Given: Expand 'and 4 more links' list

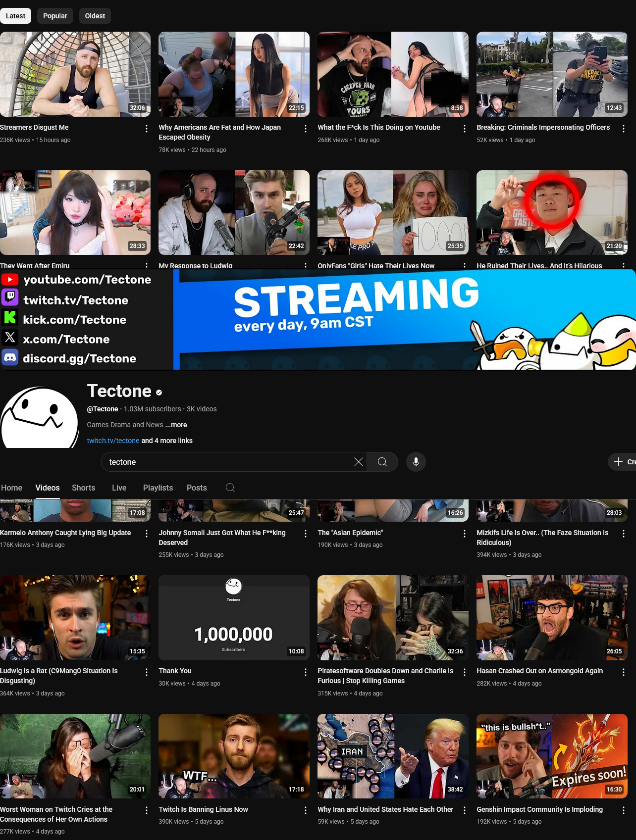Looking at the screenshot, I should click(167, 441).
